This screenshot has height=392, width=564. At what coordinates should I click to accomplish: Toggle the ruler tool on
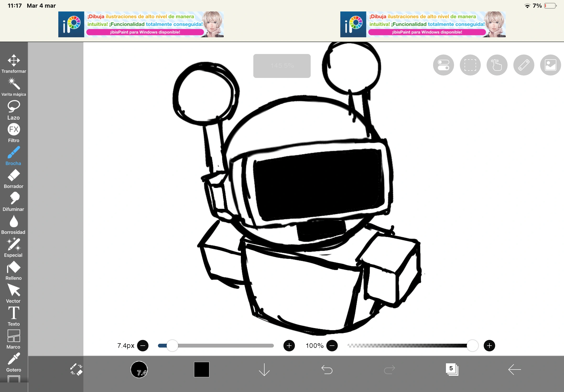coord(523,65)
